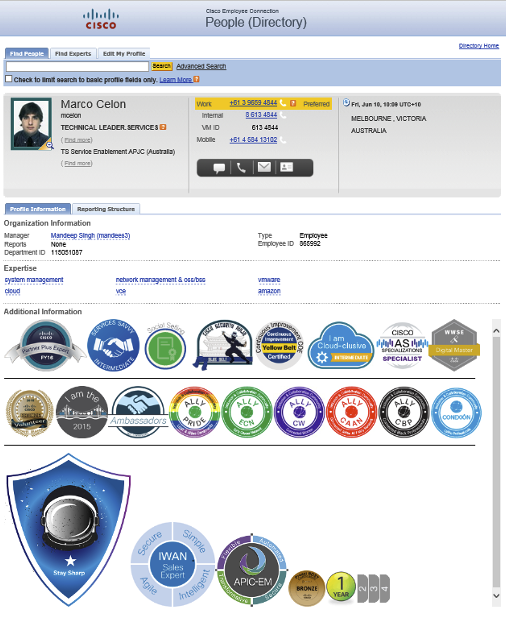Click the vmware expertise link
The width and height of the screenshot is (506, 626).
269,280
